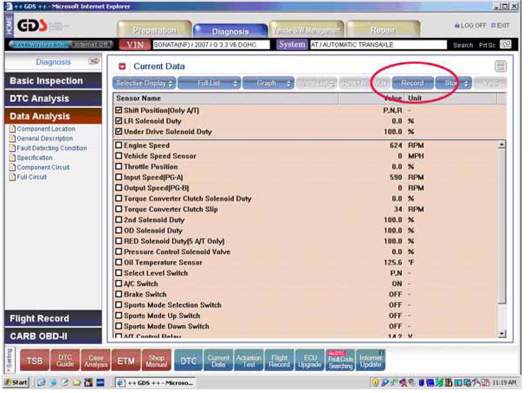Open the ECU Upgrade icon

(310, 360)
